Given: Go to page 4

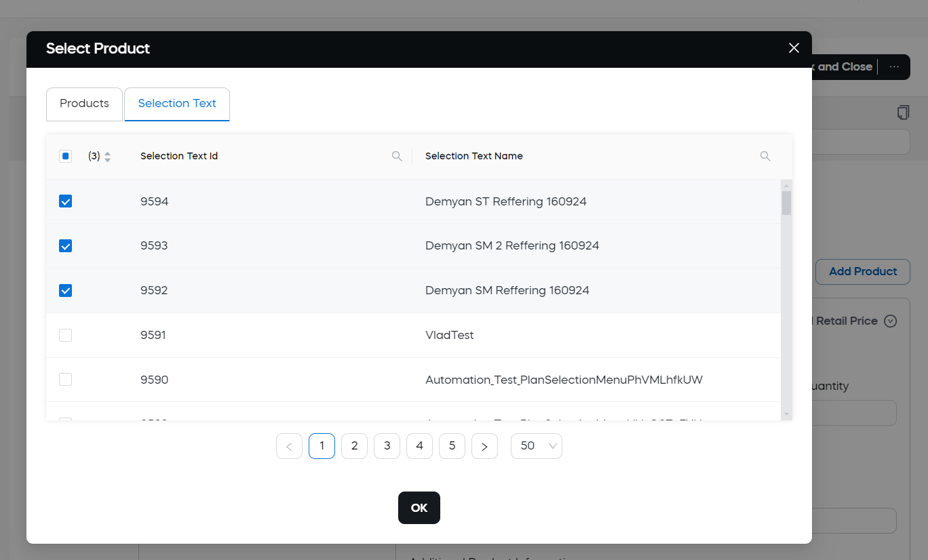Looking at the screenshot, I should tap(419, 446).
